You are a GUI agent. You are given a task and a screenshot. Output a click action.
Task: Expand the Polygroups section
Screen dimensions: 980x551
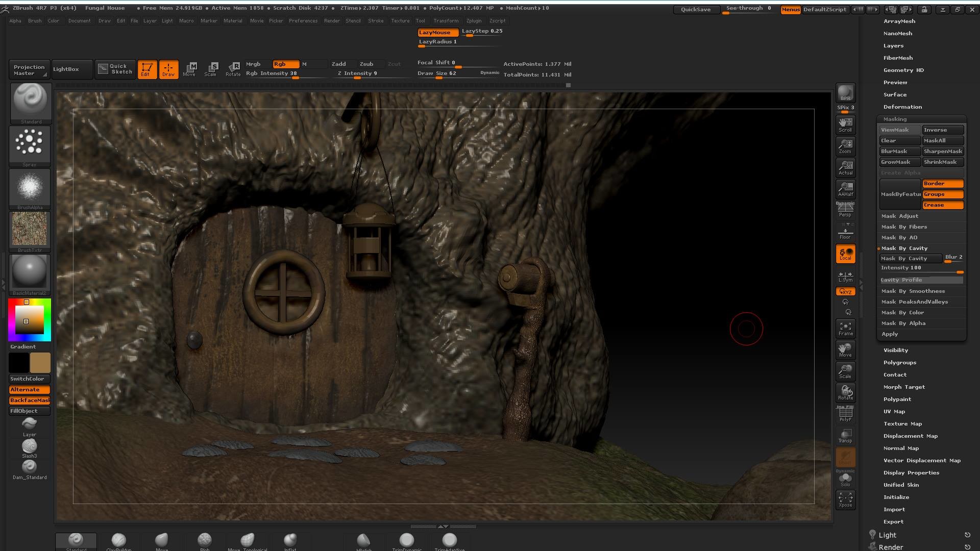pyautogui.click(x=900, y=362)
